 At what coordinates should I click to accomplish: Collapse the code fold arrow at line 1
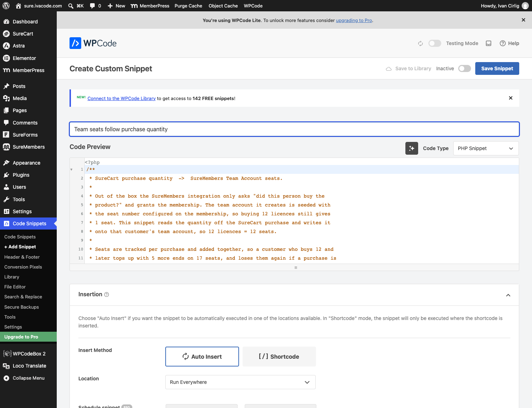tap(71, 170)
